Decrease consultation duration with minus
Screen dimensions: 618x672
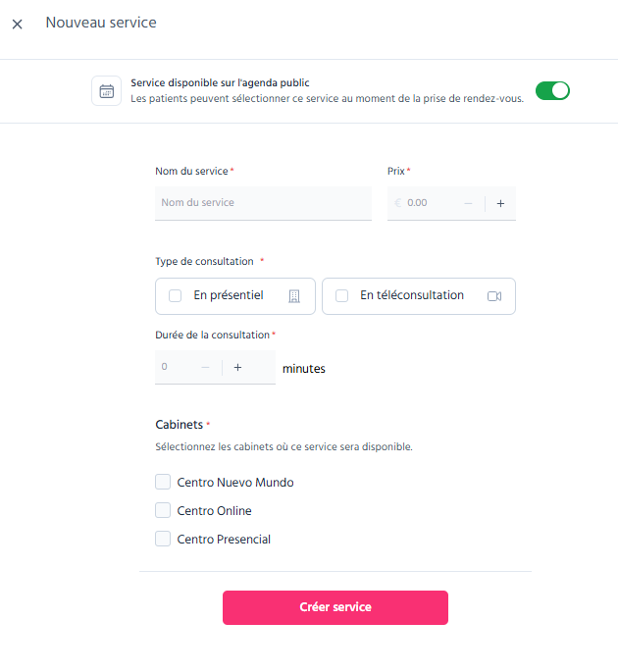pos(205,367)
